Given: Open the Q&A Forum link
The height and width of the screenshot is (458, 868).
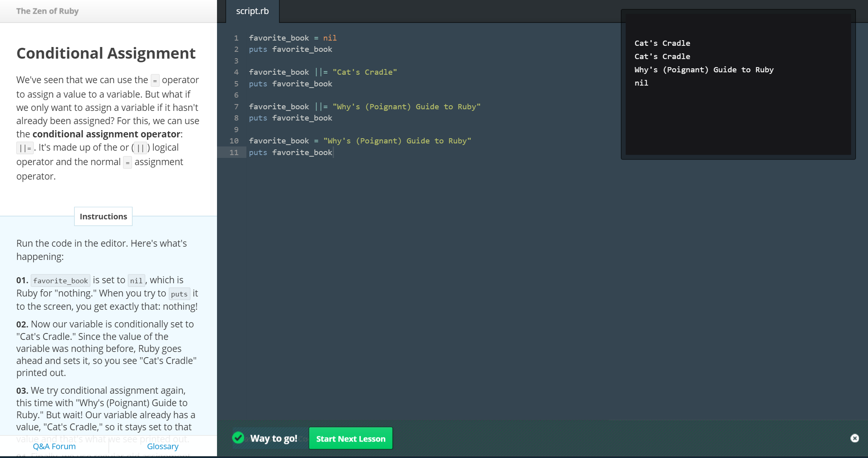Looking at the screenshot, I should coord(54,446).
